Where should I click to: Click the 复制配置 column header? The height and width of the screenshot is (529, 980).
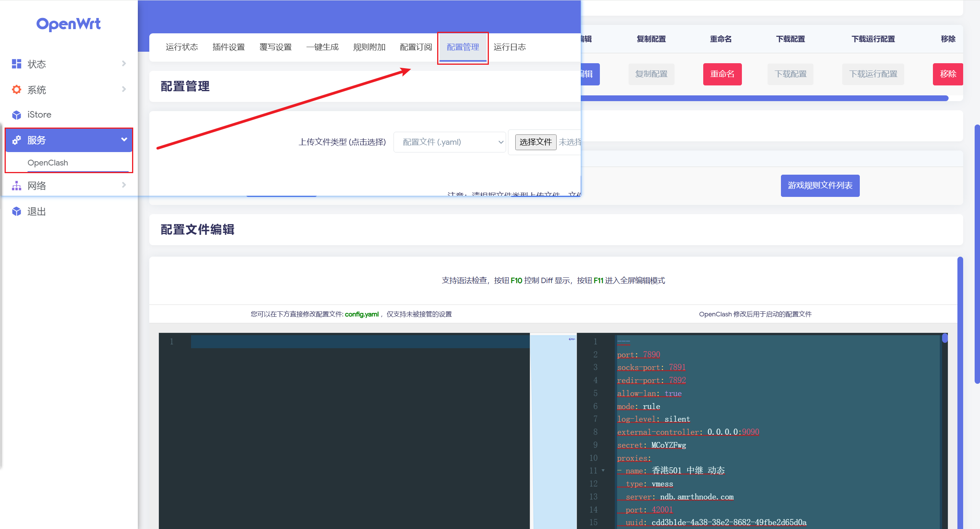(651, 39)
